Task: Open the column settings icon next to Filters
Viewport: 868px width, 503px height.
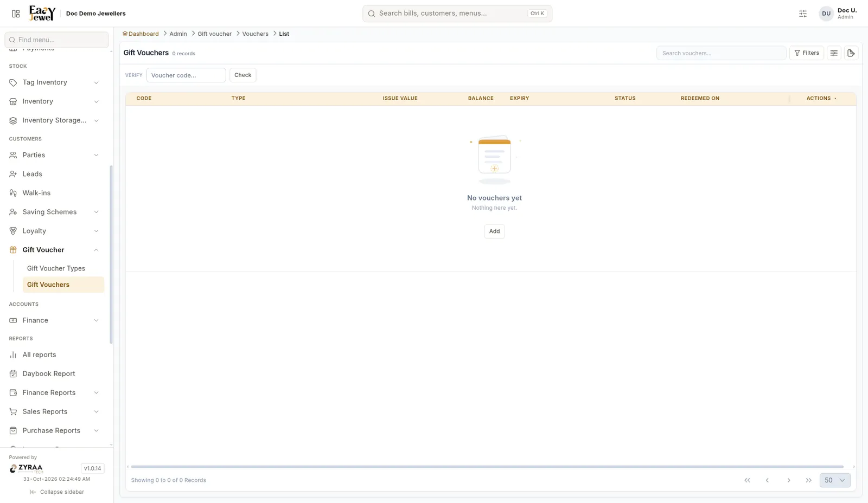Action: [834, 53]
